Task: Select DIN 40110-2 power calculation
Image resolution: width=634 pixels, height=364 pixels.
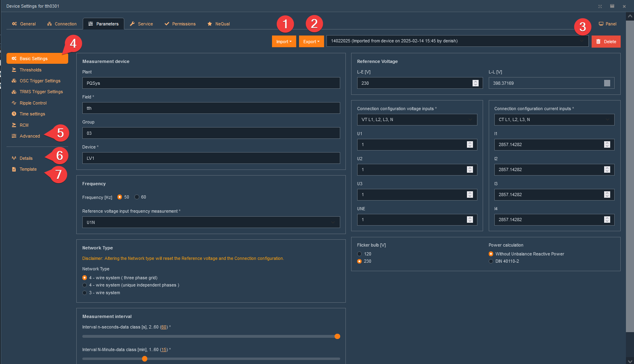Action: (x=491, y=261)
